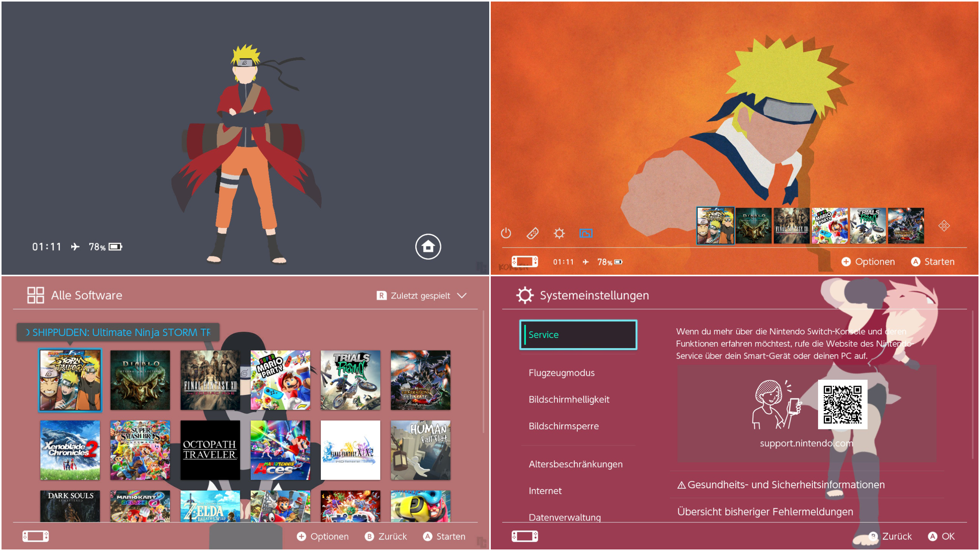The width and height of the screenshot is (980, 551).
Task: Click Optionen on the home screen footer
Action: point(868,262)
